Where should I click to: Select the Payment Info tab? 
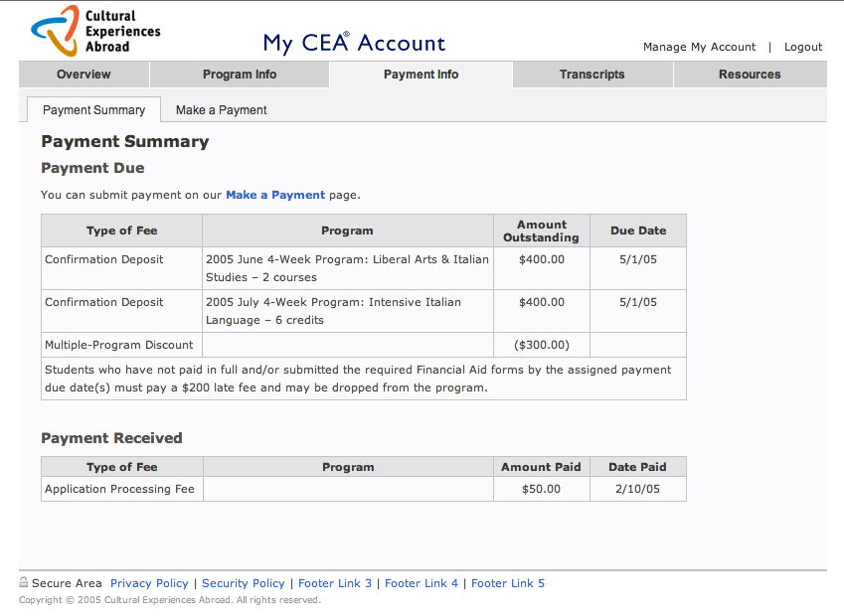[x=421, y=75]
